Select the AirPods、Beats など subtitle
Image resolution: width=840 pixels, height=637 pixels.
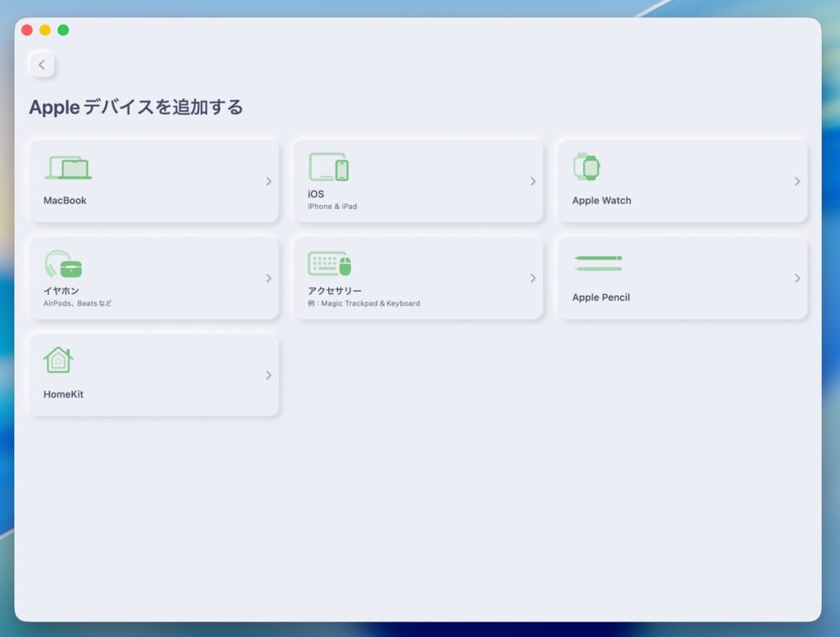click(77, 303)
